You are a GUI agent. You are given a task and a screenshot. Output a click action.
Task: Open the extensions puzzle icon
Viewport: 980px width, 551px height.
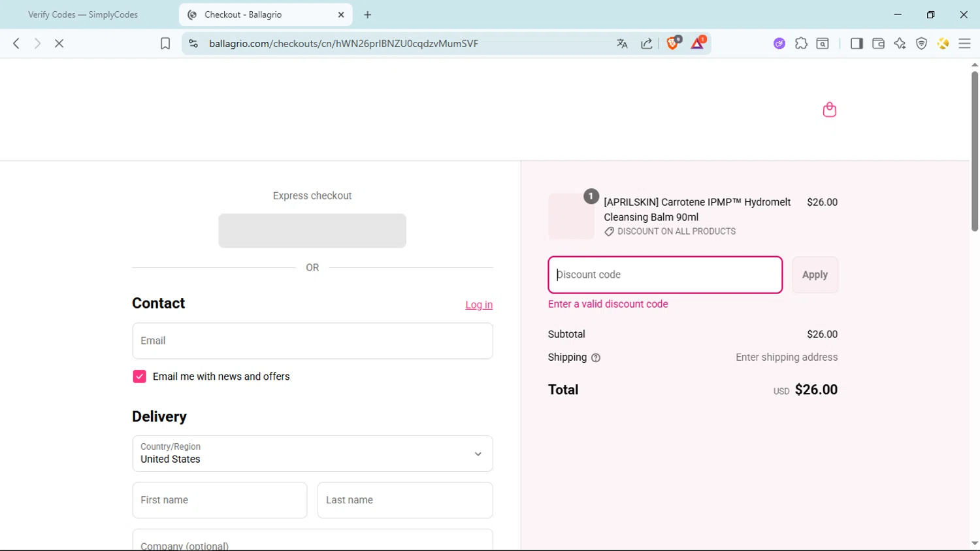(801, 43)
